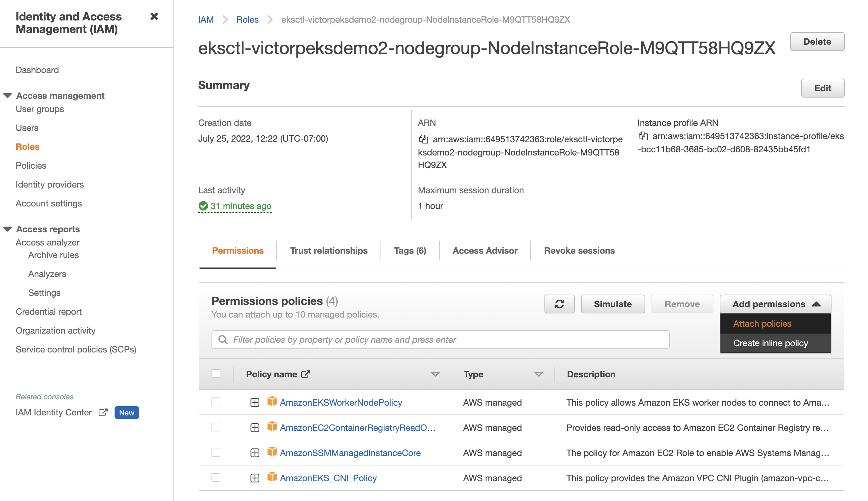Click the plus icon beside AmazonSSMManagedInstanceCore

coord(255,453)
